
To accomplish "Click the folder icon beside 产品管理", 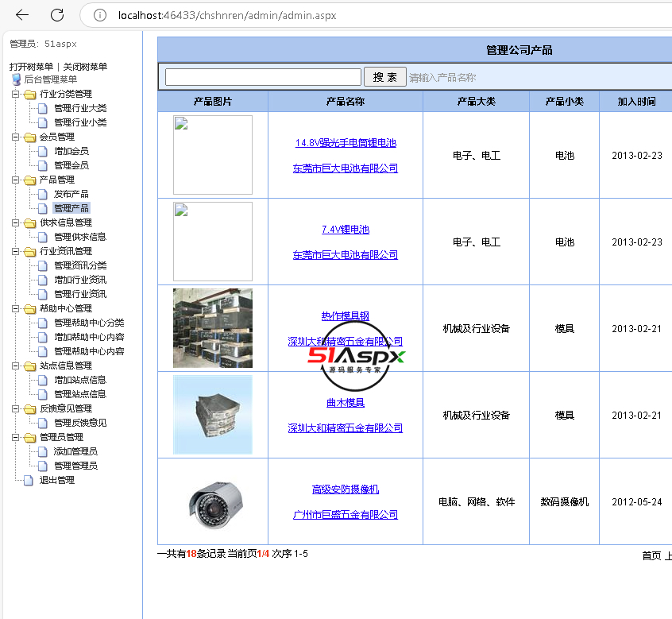I will click(29, 180).
